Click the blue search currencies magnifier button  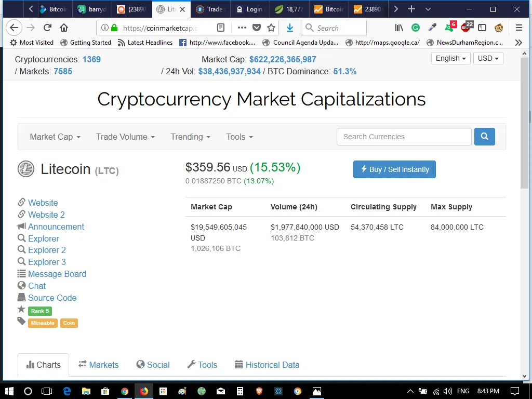click(485, 137)
